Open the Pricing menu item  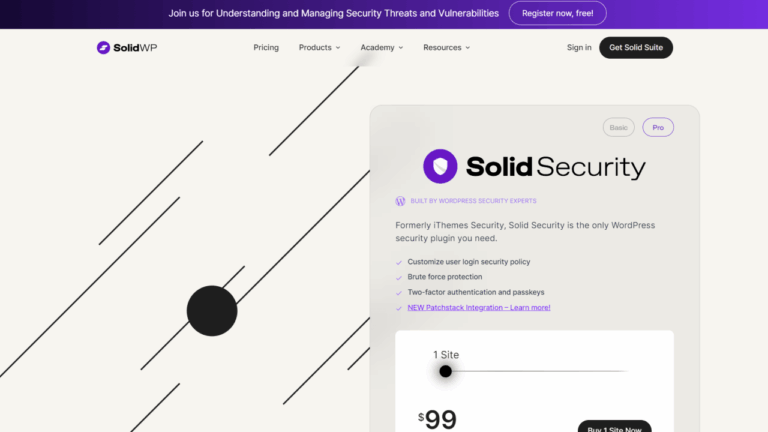(x=266, y=48)
